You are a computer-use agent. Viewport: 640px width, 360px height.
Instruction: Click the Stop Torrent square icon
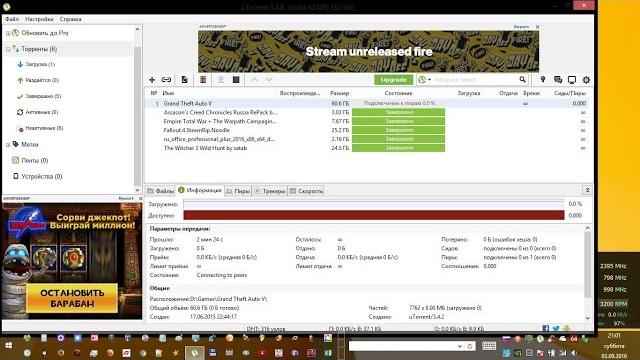pos(236,80)
